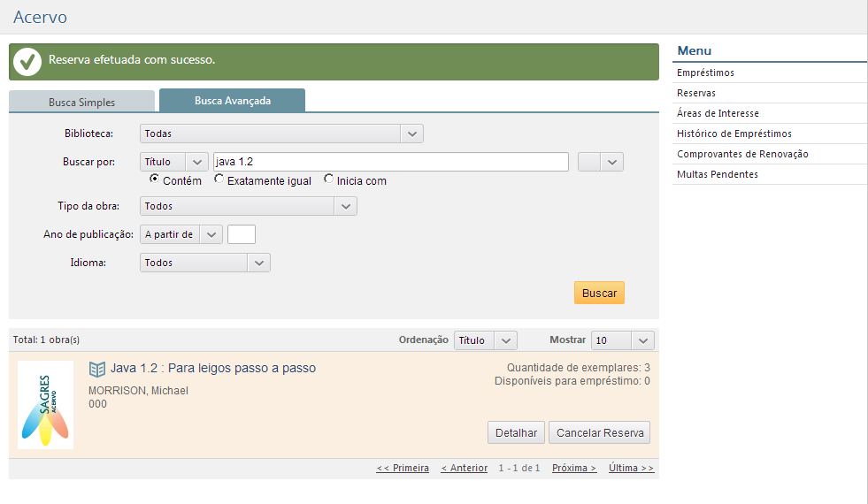
Task: Choose the Inicia com radio option
Action: click(x=329, y=179)
